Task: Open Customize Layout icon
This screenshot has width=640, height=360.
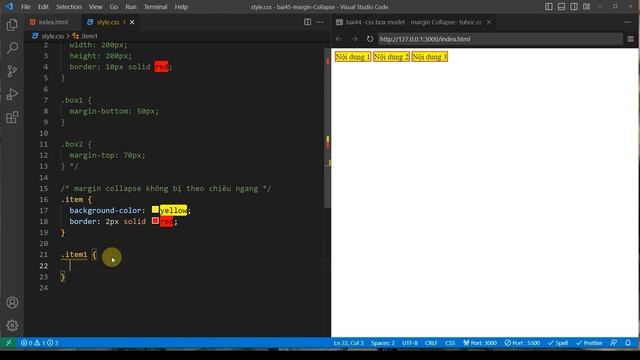Action: pos(587,7)
